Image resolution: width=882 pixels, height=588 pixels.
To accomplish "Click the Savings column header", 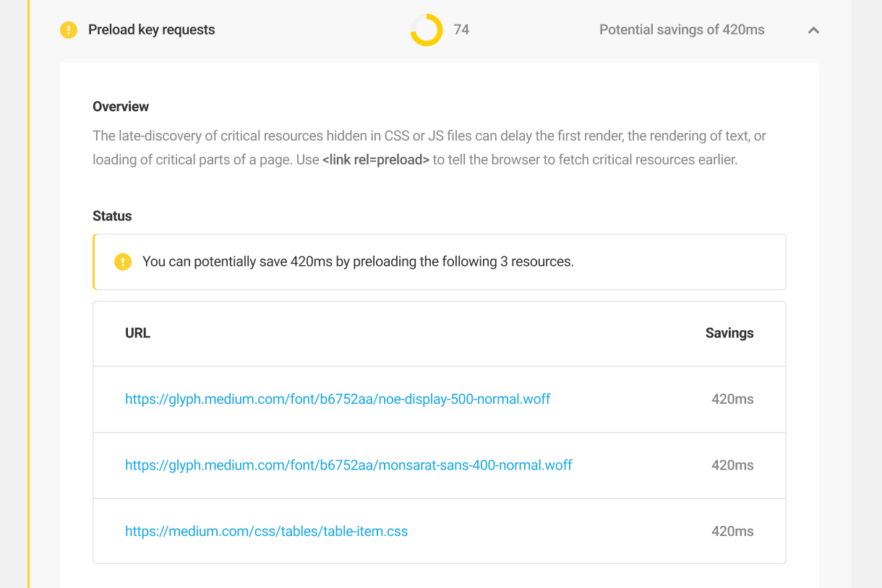I will click(x=729, y=333).
